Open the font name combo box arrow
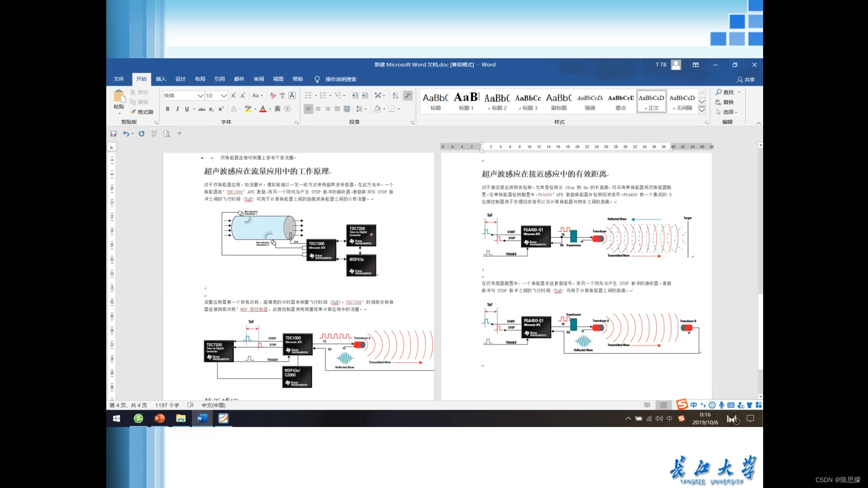 200,95
